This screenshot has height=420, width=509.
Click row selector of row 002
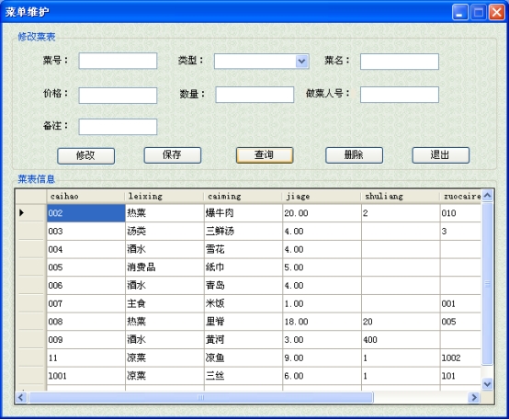31,213
